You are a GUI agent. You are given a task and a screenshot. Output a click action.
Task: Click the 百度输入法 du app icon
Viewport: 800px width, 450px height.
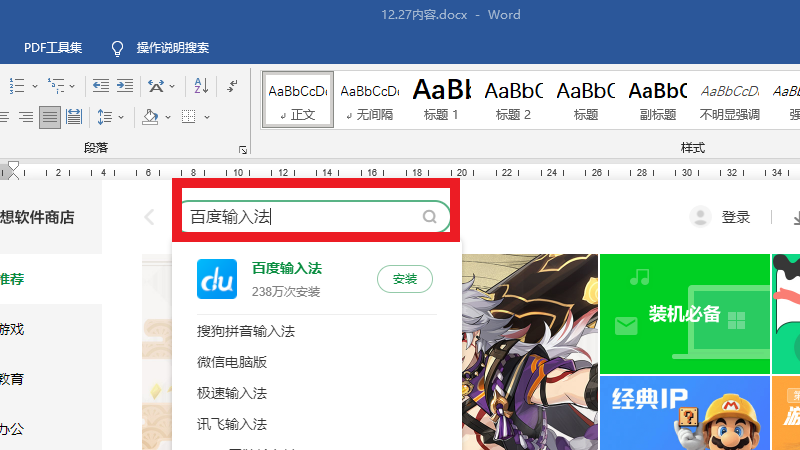point(217,279)
